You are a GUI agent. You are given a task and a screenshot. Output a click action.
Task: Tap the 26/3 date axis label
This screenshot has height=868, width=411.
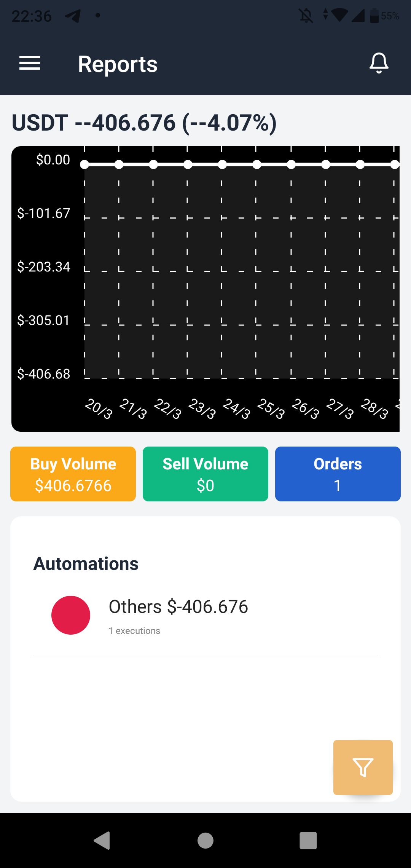point(305,408)
